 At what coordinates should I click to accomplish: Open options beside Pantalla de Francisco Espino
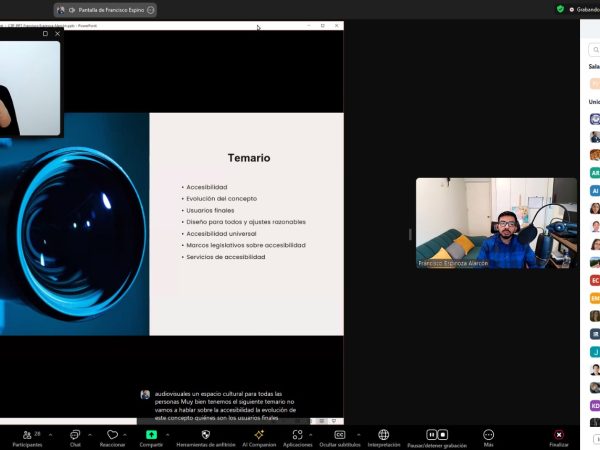click(x=151, y=10)
